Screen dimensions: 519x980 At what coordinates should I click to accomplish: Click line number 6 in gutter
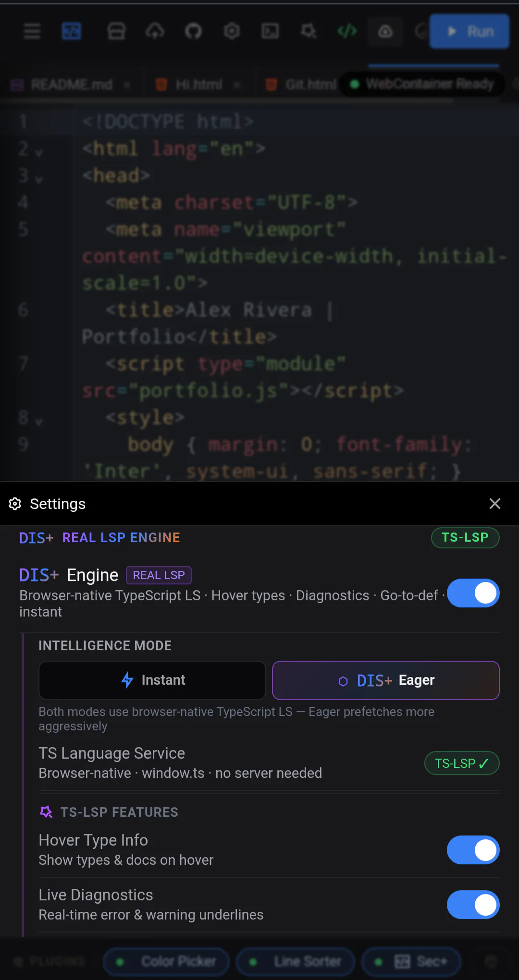click(23, 310)
